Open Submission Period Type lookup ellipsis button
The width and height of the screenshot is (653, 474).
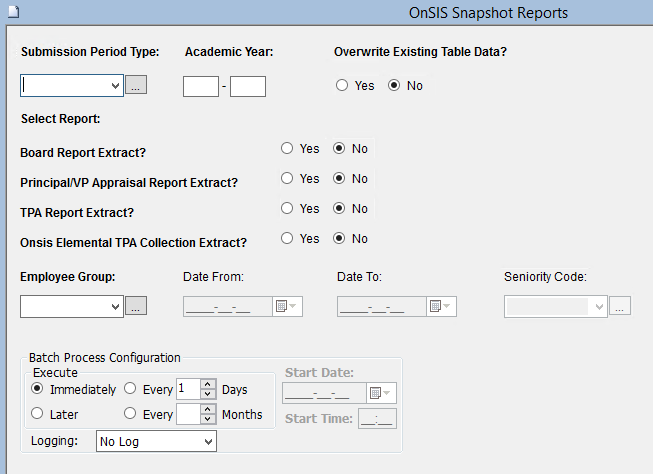[137, 86]
